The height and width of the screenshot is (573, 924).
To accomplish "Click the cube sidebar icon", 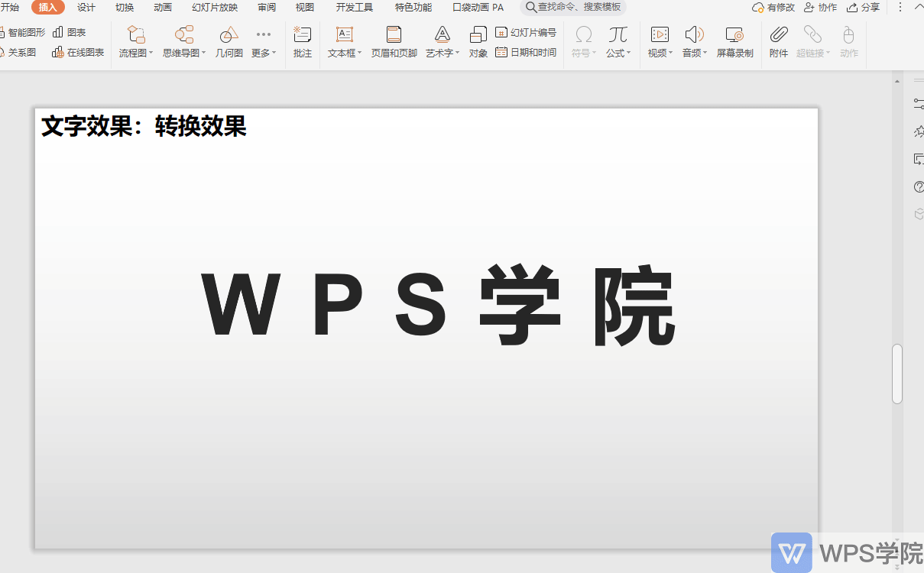I will coord(919,215).
